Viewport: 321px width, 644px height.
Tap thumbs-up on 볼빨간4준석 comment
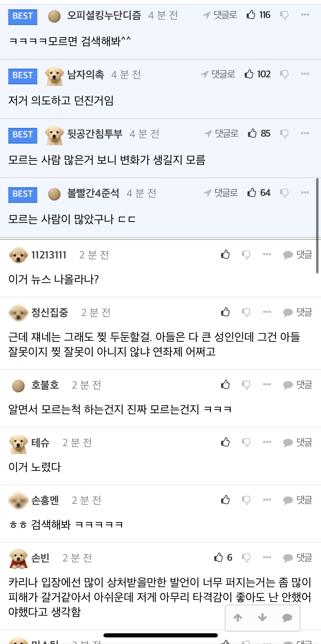pos(251,192)
